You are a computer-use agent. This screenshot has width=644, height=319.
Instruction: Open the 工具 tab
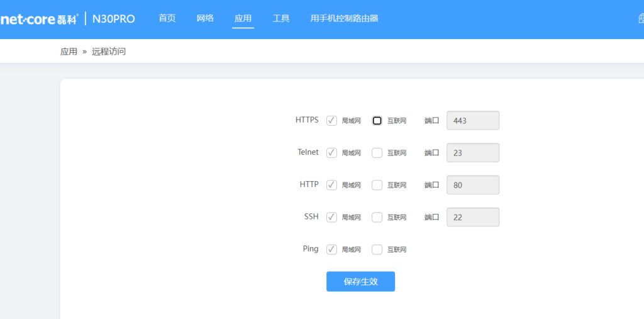coord(281,18)
